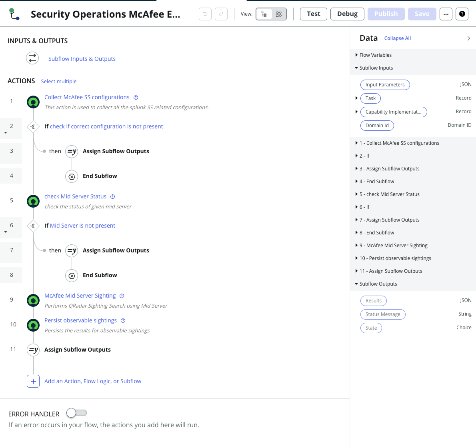Select the Status Message output pill
The image size is (476, 448).
pos(383,314)
